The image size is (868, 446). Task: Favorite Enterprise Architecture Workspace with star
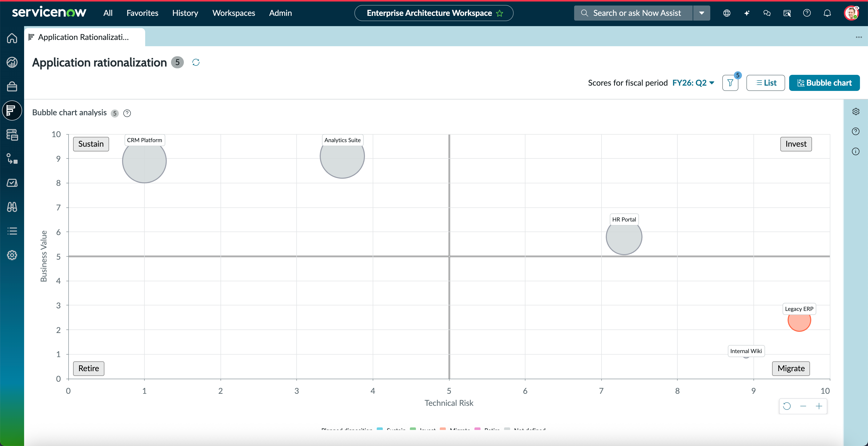click(500, 13)
